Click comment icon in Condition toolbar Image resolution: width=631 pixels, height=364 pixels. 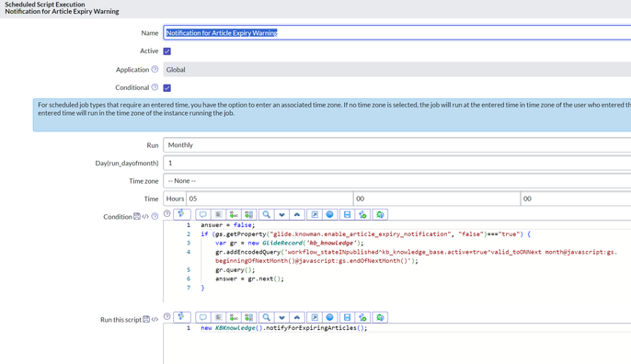coord(202,215)
